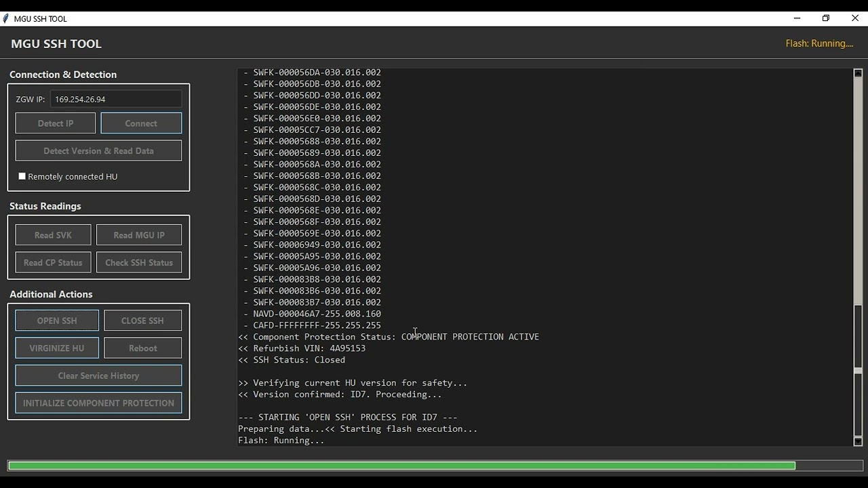Click the MGU SSH TOOL feather icon
This screenshot has height=488, width=868.
coord(6,18)
